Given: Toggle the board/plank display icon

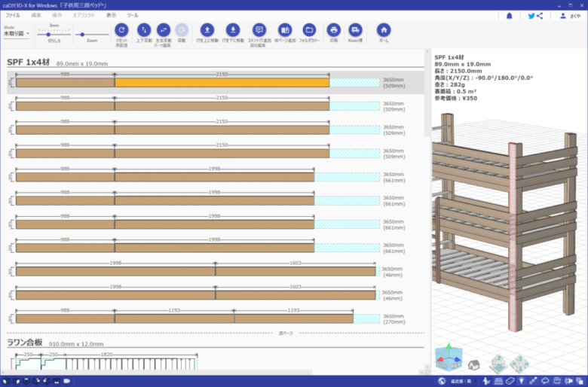Looking at the screenshot, I should [510, 382].
